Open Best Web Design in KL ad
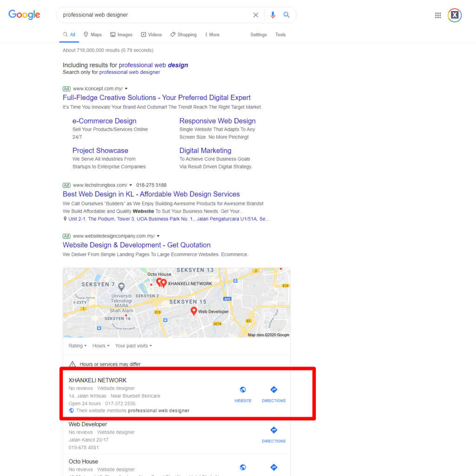The height and width of the screenshot is (476, 476). 151,194
